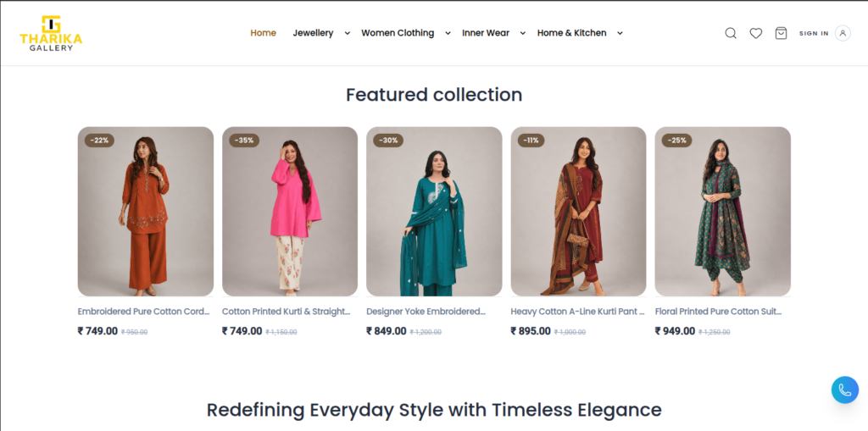Viewport: 868px width, 431px height.
Task: View wishlist via heart icon
Action: coord(755,33)
